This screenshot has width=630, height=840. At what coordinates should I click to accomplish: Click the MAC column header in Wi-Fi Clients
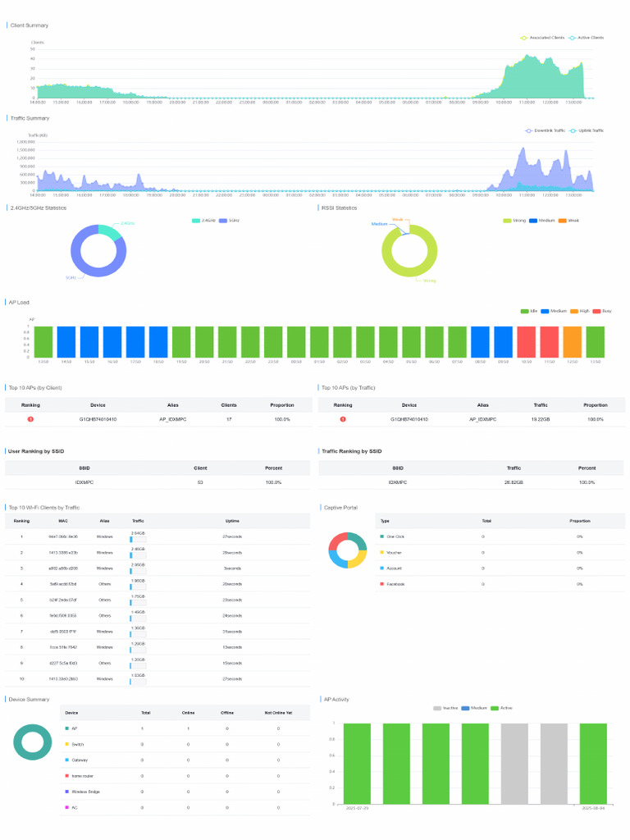[x=63, y=521]
